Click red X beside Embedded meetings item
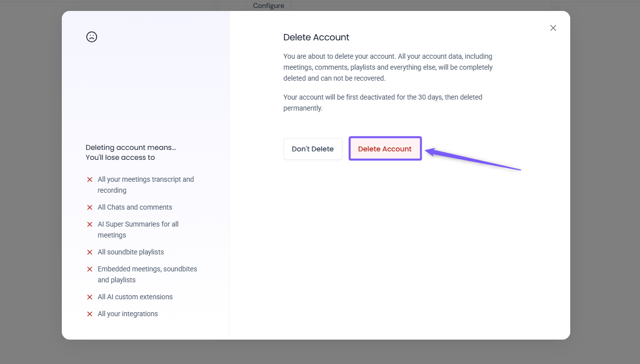The width and height of the screenshot is (640, 364). 90,269
